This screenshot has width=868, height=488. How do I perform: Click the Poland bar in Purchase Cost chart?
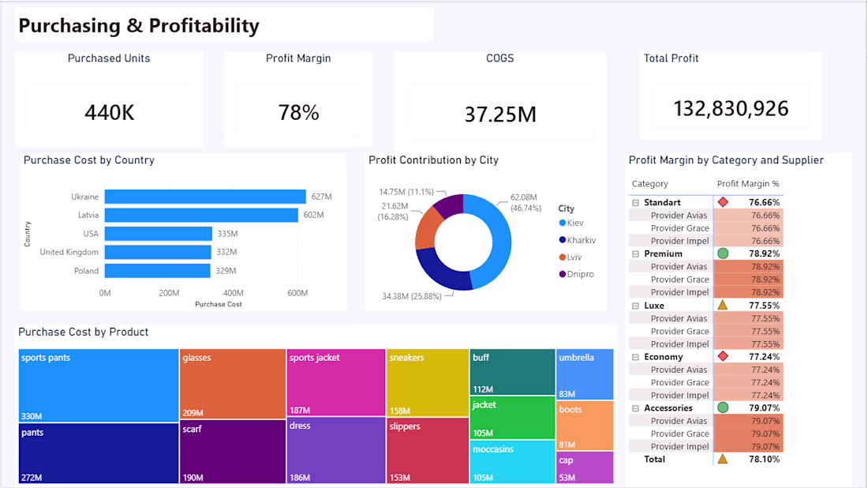(157, 271)
